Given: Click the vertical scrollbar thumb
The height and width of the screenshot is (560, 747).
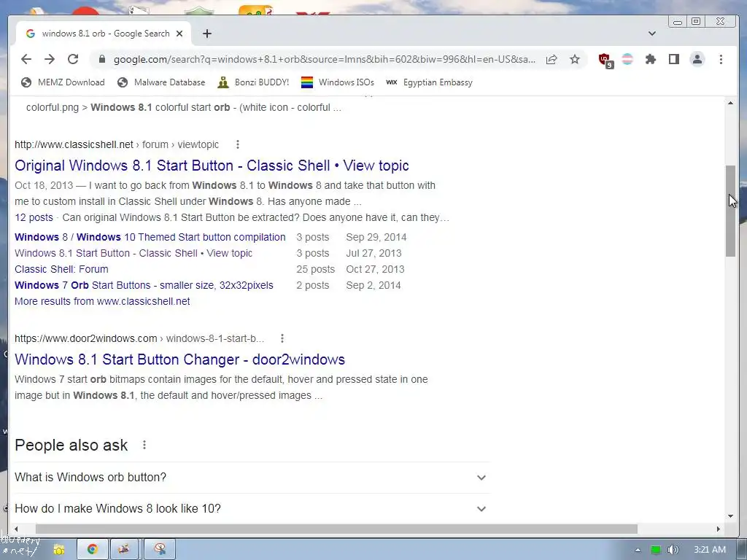Looking at the screenshot, I should (x=730, y=211).
